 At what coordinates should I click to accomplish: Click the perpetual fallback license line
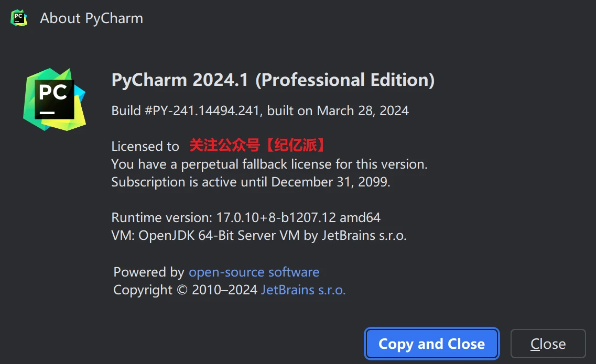coord(269,164)
